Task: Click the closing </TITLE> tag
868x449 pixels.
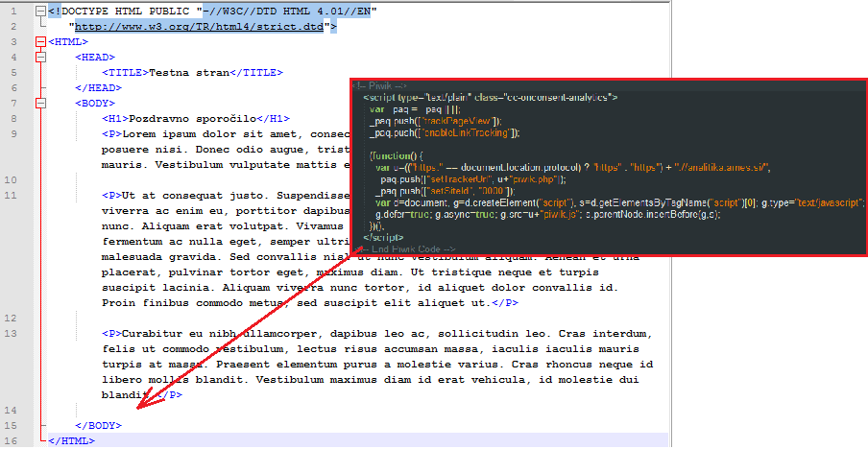Action: click(x=256, y=73)
